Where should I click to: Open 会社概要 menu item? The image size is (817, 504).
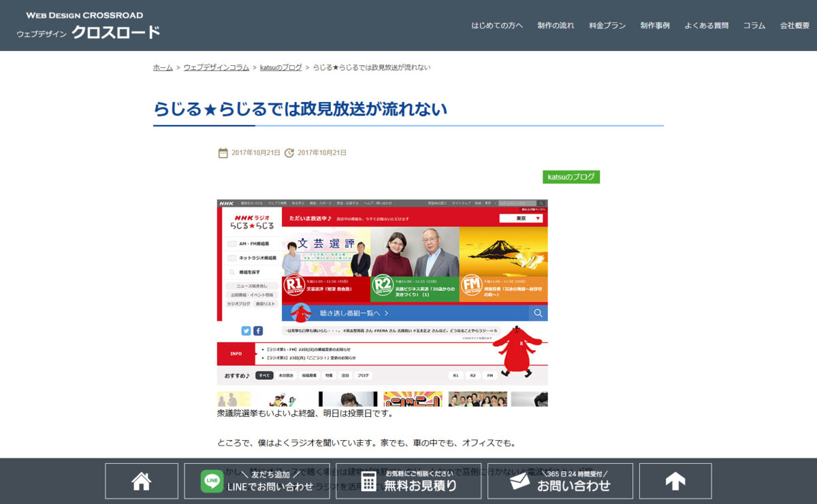tap(795, 26)
